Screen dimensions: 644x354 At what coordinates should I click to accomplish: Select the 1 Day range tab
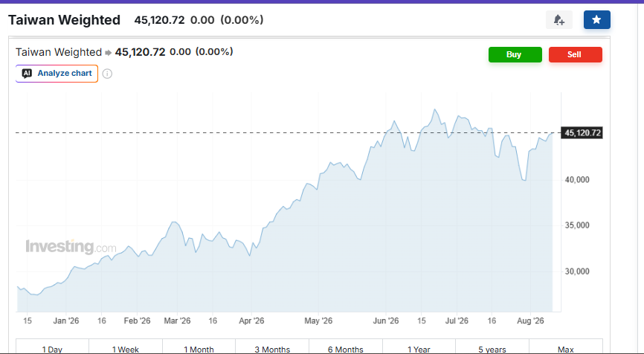point(52,347)
